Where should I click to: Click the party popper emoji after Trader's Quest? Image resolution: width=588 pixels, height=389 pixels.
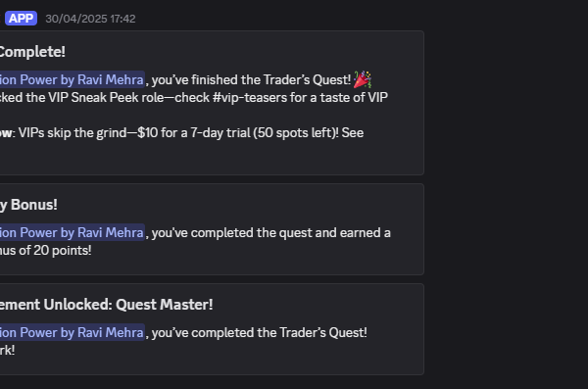(363, 79)
